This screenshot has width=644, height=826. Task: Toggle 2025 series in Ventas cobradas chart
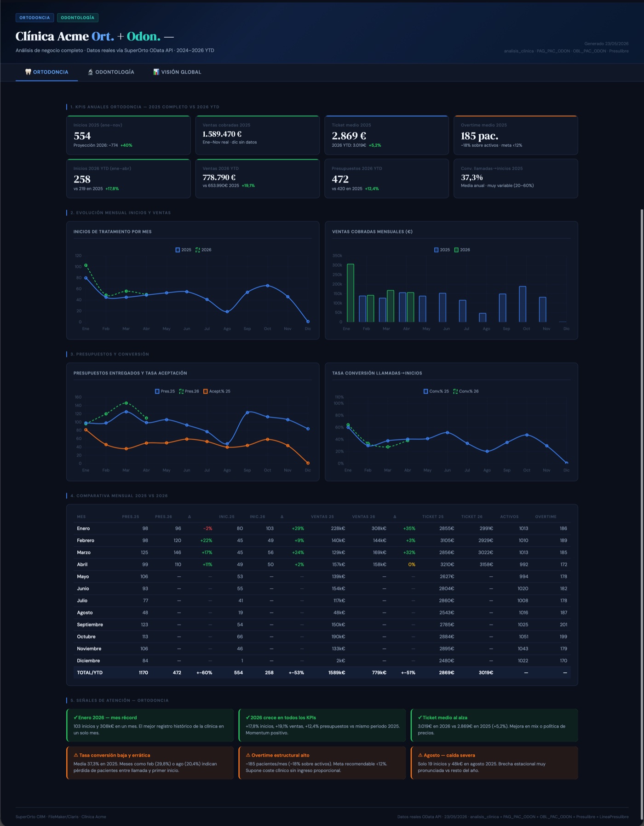442,250
